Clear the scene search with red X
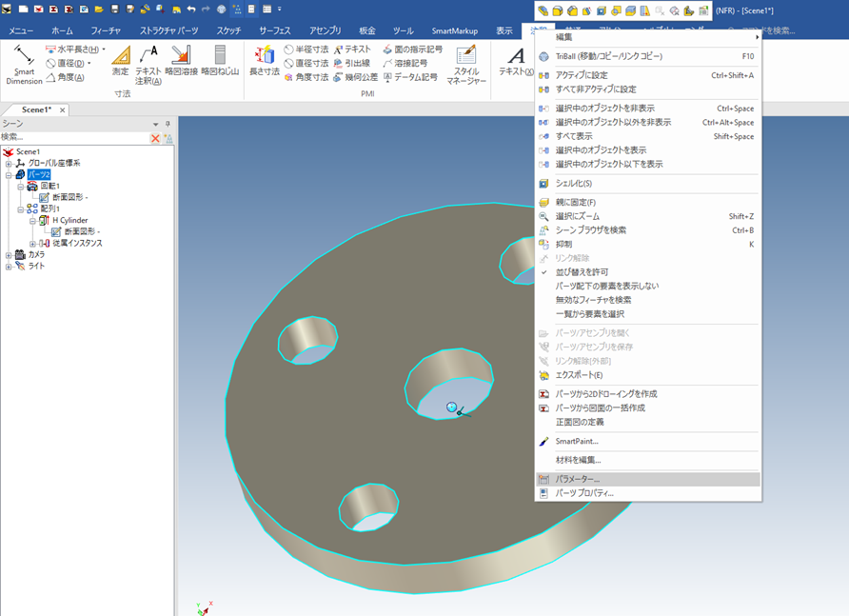This screenshot has width=849, height=616. (156, 138)
